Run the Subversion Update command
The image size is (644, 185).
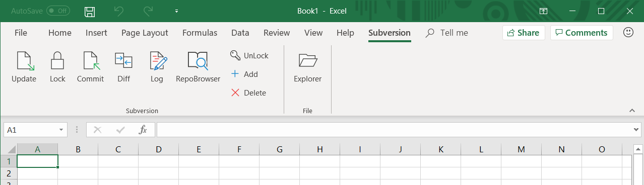[24, 67]
